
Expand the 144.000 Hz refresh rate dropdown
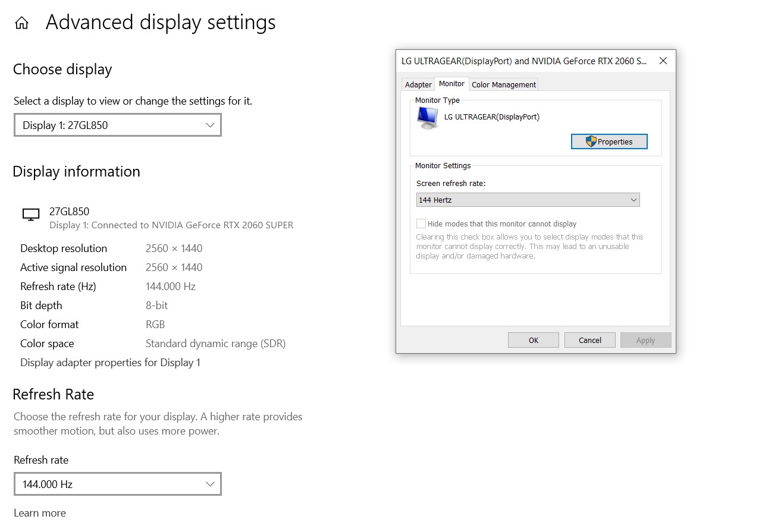point(118,484)
